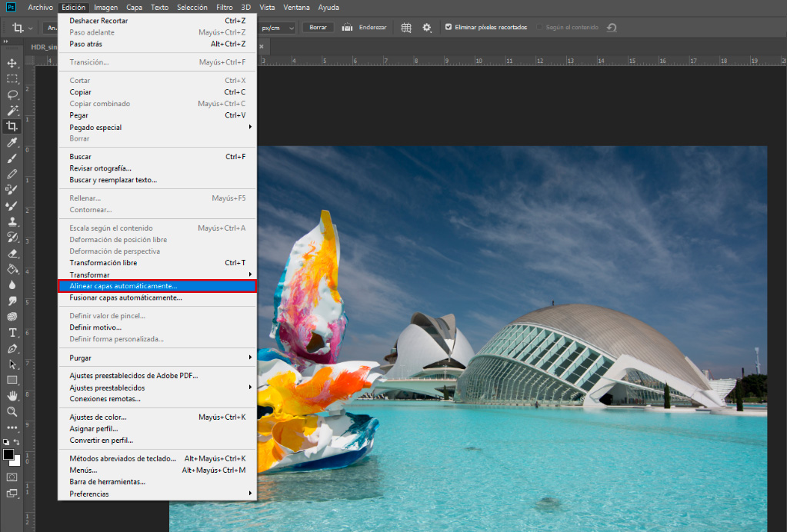This screenshot has width=787, height=532.
Task: Activate the HDR_si document tab
Action: [x=46, y=45]
